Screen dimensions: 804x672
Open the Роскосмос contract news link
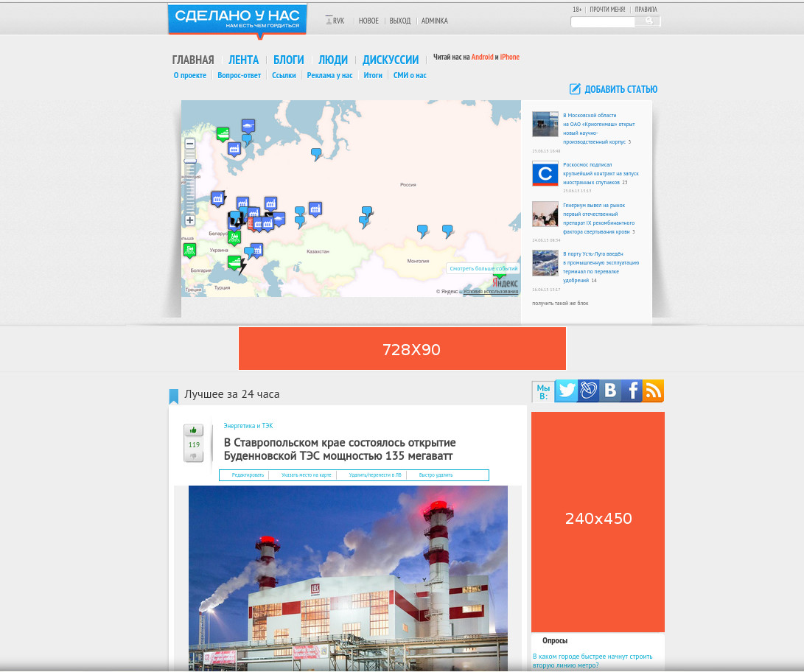pyautogui.click(x=600, y=173)
